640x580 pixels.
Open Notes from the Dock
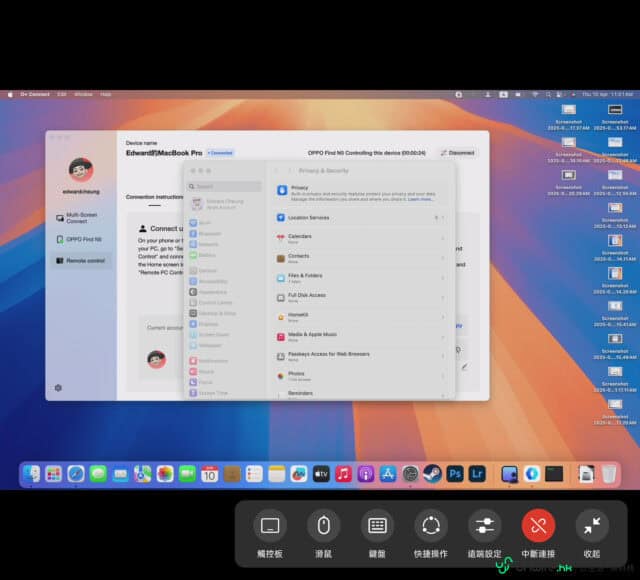(276, 474)
